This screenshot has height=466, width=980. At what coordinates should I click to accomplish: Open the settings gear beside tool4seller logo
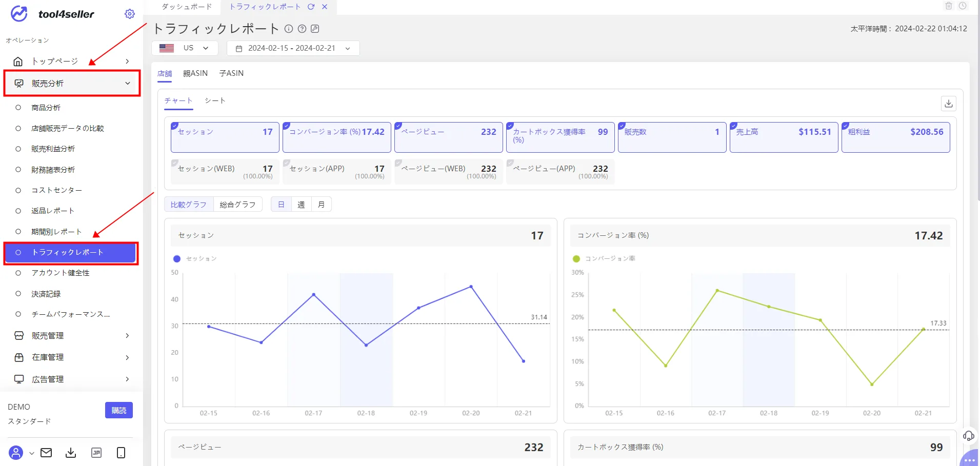[130, 14]
